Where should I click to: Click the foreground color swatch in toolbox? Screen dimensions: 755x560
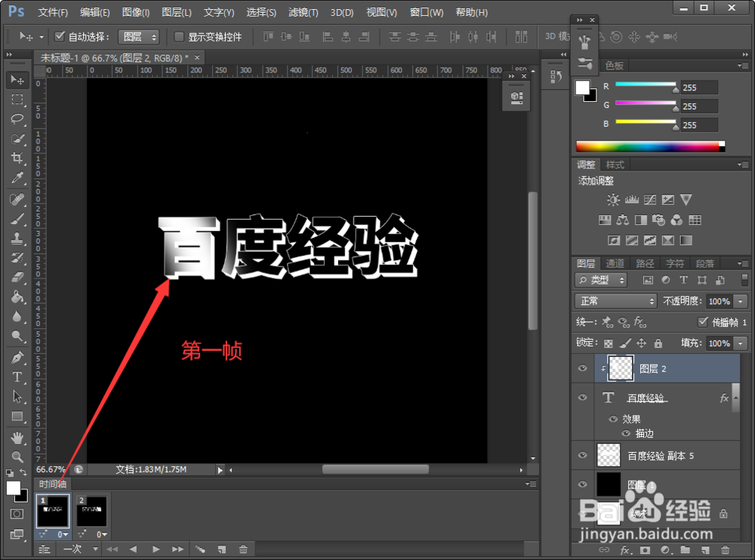(14, 488)
